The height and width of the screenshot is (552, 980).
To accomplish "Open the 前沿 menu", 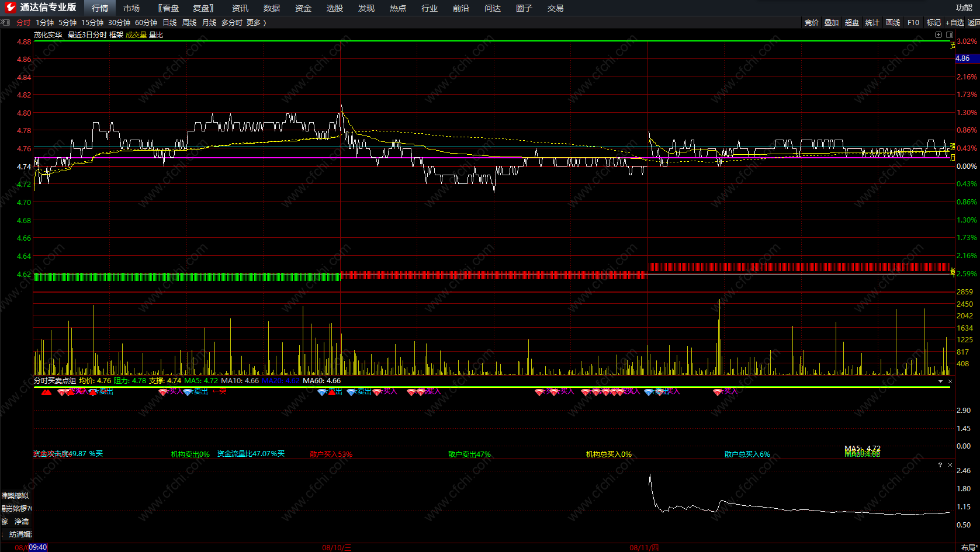I will click(x=461, y=8).
